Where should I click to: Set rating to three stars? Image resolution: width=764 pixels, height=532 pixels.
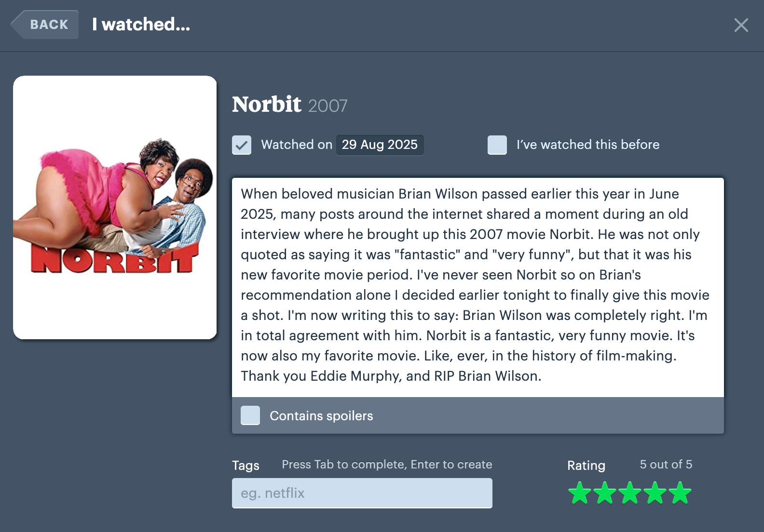click(630, 493)
